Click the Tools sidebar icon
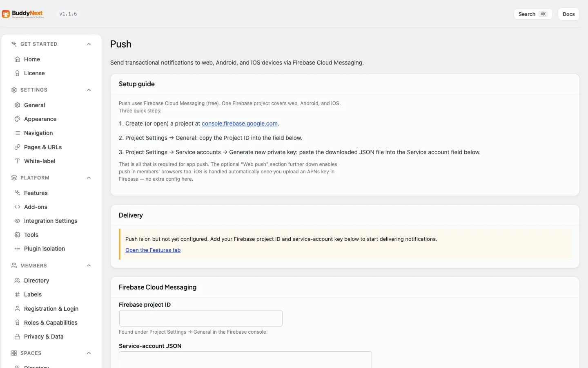 [x=17, y=235]
